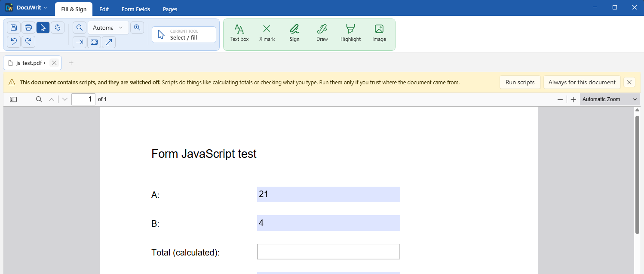This screenshot has width=644, height=274.
Task: Click Always for this document
Action: coord(582,82)
